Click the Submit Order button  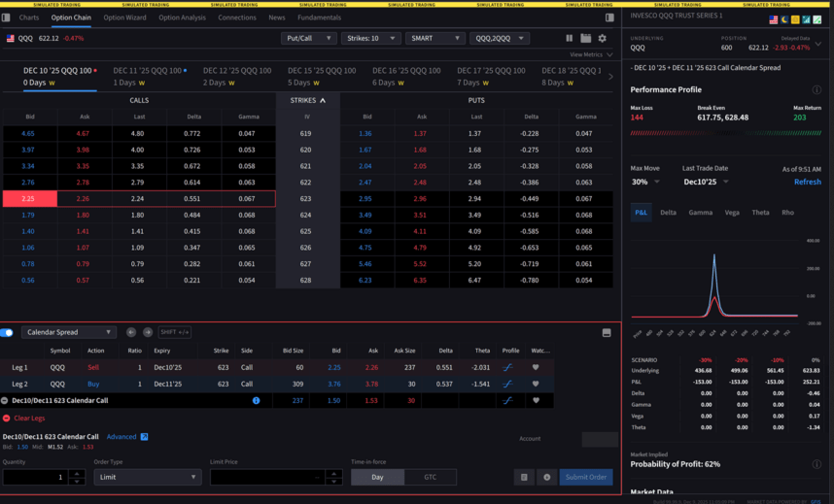(x=585, y=477)
